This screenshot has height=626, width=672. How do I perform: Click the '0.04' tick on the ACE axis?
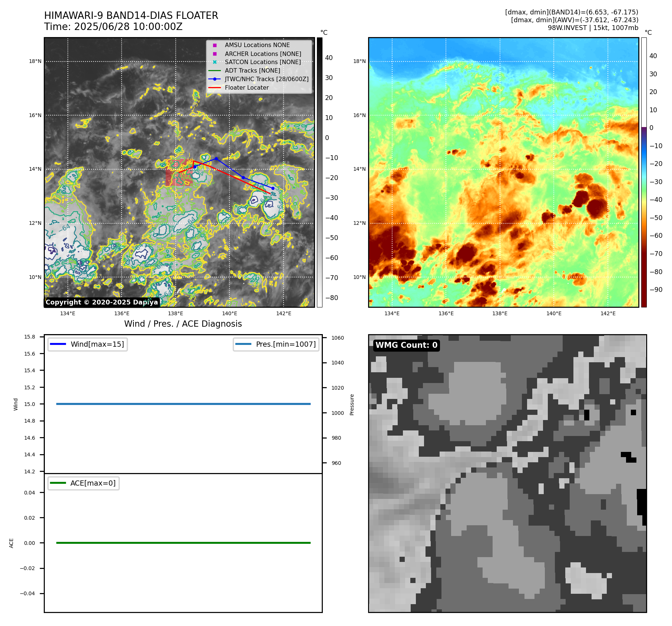coord(30,493)
